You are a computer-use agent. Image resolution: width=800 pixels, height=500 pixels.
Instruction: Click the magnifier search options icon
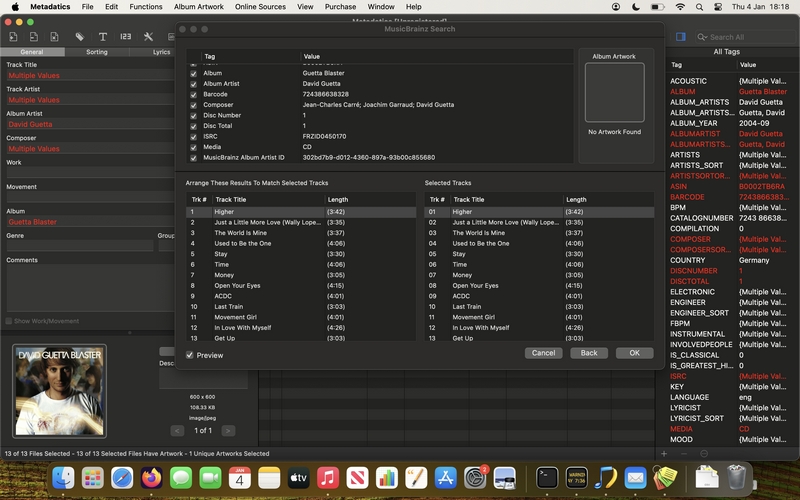click(703, 37)
